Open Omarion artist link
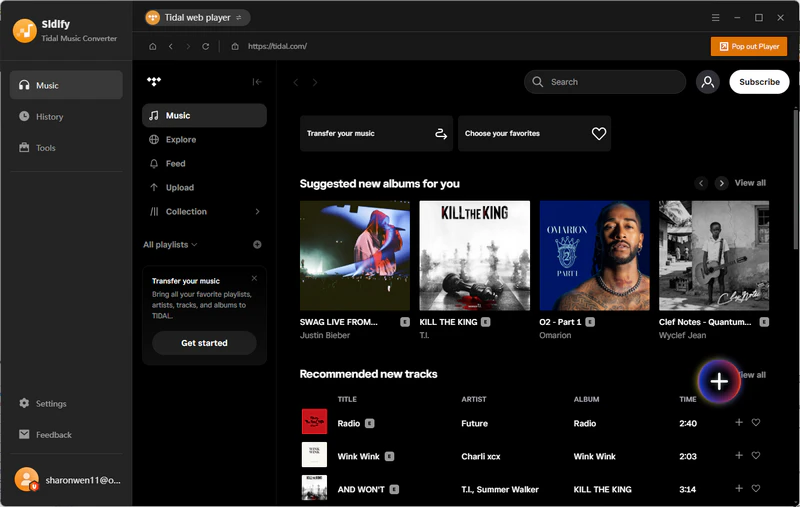800x507 pixels. point(555,336)
